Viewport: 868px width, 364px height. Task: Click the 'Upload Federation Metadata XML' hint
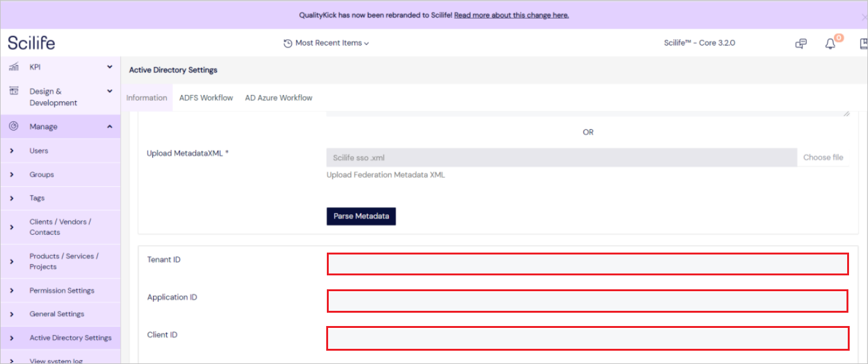[x=386, y=175]
